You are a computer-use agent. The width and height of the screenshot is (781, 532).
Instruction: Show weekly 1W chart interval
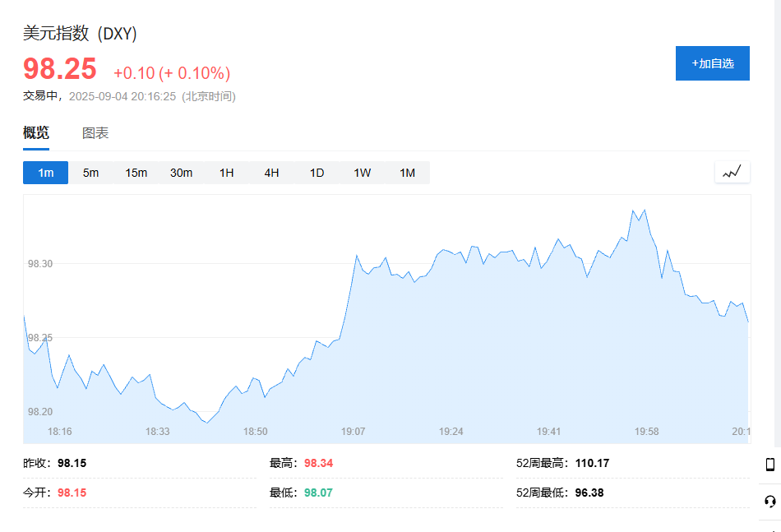pyautogui.click(x=362, y=173)
